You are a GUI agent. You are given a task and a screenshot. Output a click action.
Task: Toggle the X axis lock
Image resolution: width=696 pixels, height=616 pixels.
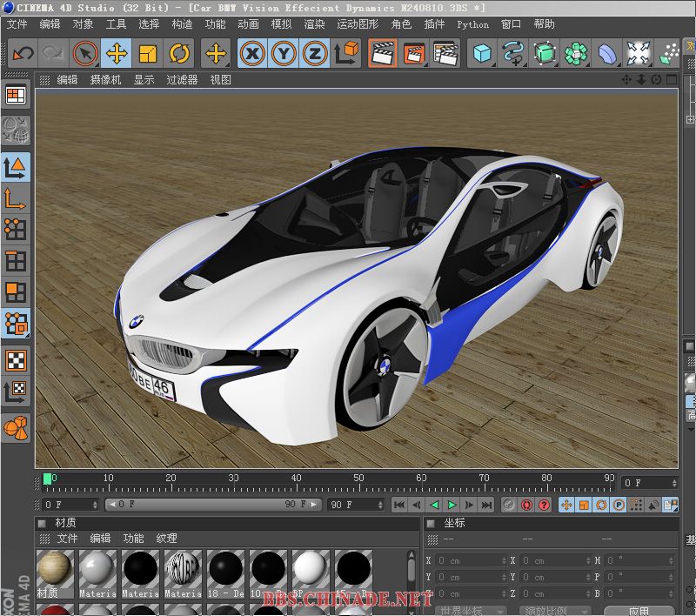pos(252,54)
